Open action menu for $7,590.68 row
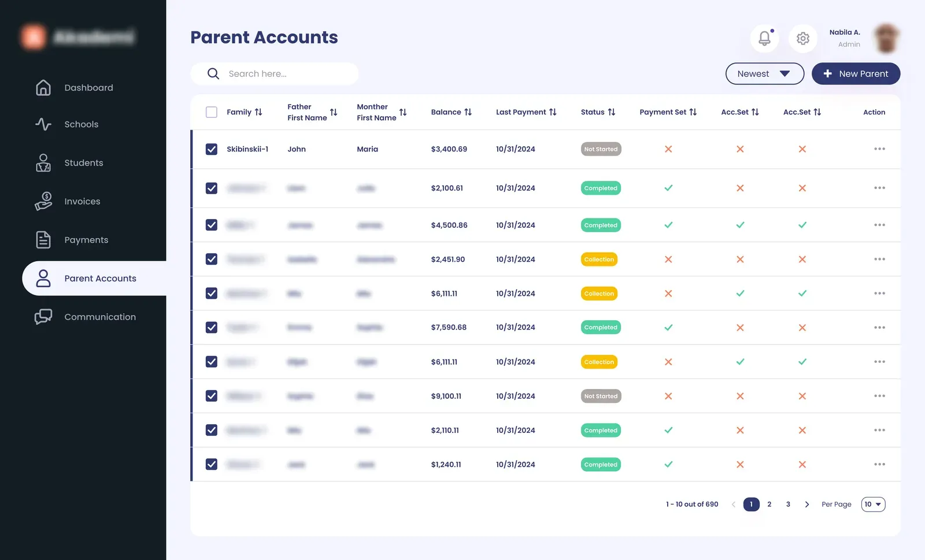The image size is (925, 560). tap(879, 327)
